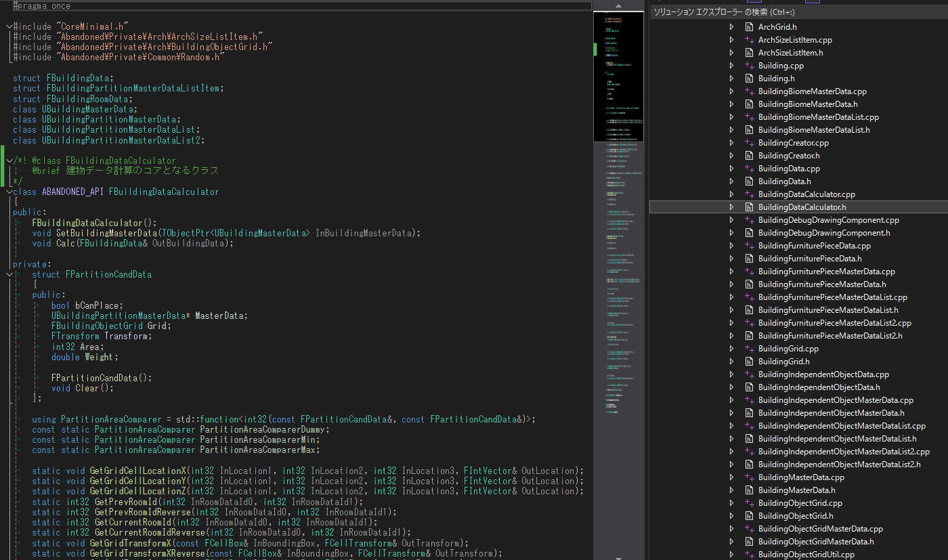Click the file icon of BuildingDataCalculator.h
The height and width of the screenshot is (560, 948).
point(749,207)
